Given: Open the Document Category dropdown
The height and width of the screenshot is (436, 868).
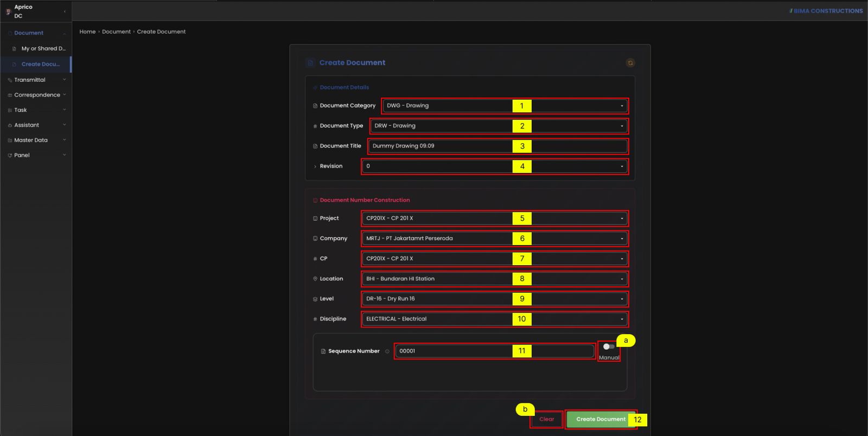Looking at the screenshot, I should pos(505,106).
